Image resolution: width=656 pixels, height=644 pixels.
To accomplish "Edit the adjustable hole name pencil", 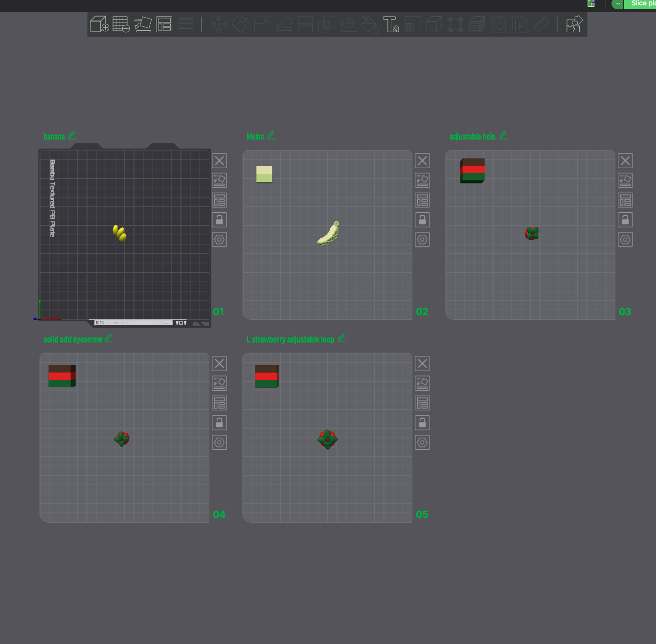I will [503, 135].
